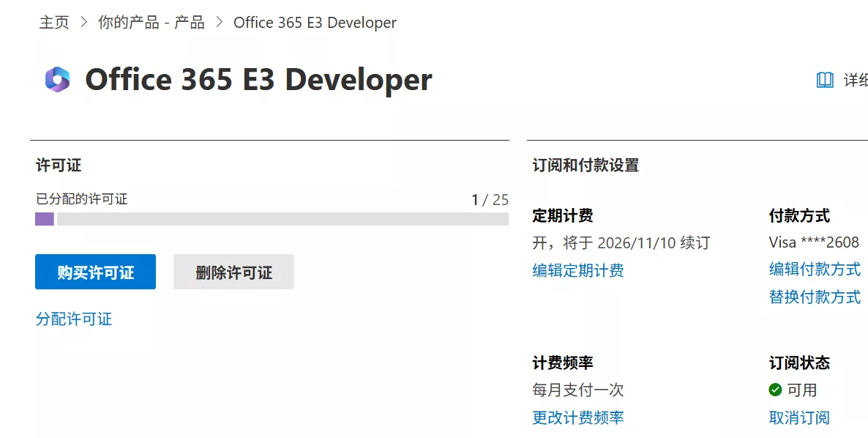Viewport: 868px width, 438px height.
Task: Click the purple filled part of license bar
Action: [x=45, y=219]
